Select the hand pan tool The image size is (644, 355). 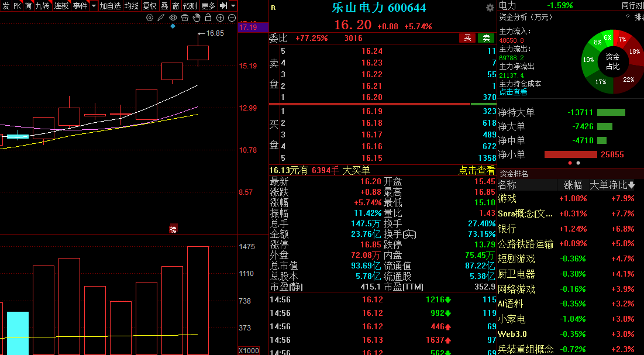(197, 18)
